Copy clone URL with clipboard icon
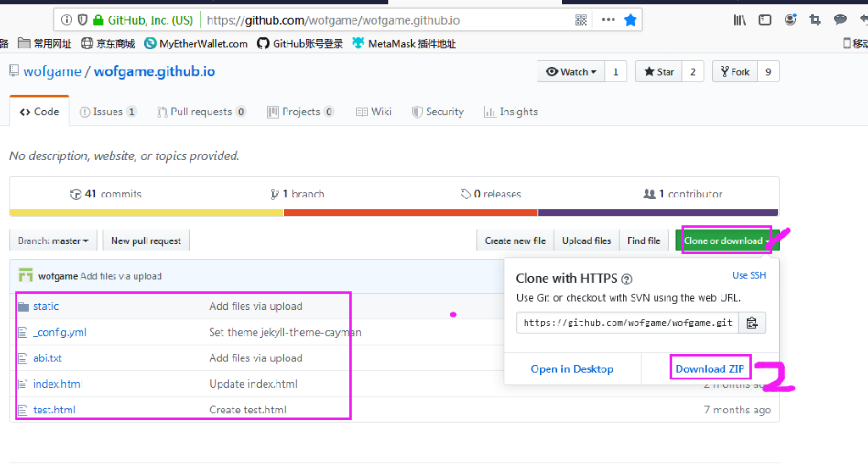The width and height of the screenshot is (868, 470). pos(753,323)
